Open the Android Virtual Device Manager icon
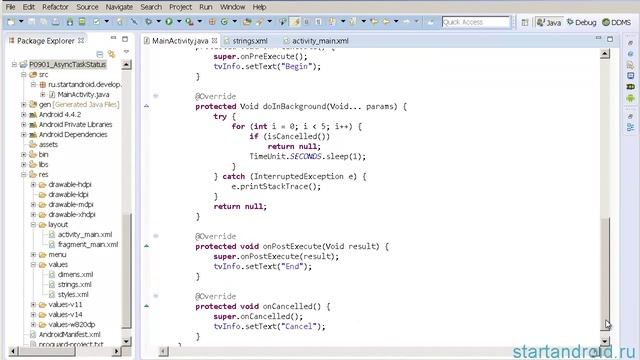Viewport: 640px width, 360px height. (82, 22)
